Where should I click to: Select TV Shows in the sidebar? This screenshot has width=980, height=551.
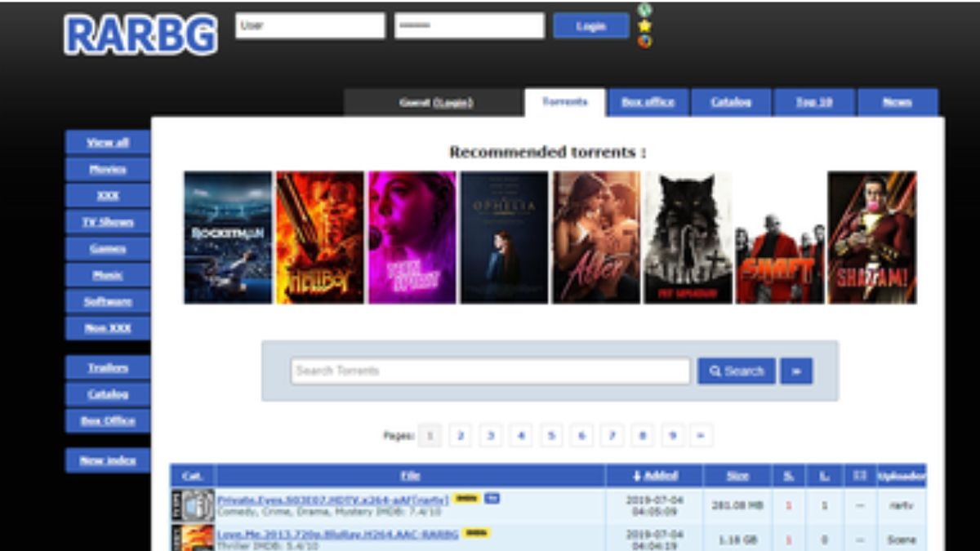pos(108,222)
